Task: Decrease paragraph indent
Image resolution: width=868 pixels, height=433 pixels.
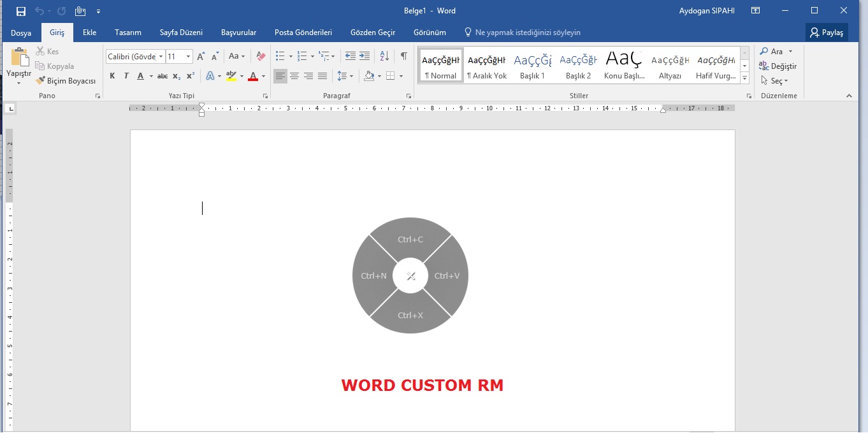Action: (x=351, y=56)
